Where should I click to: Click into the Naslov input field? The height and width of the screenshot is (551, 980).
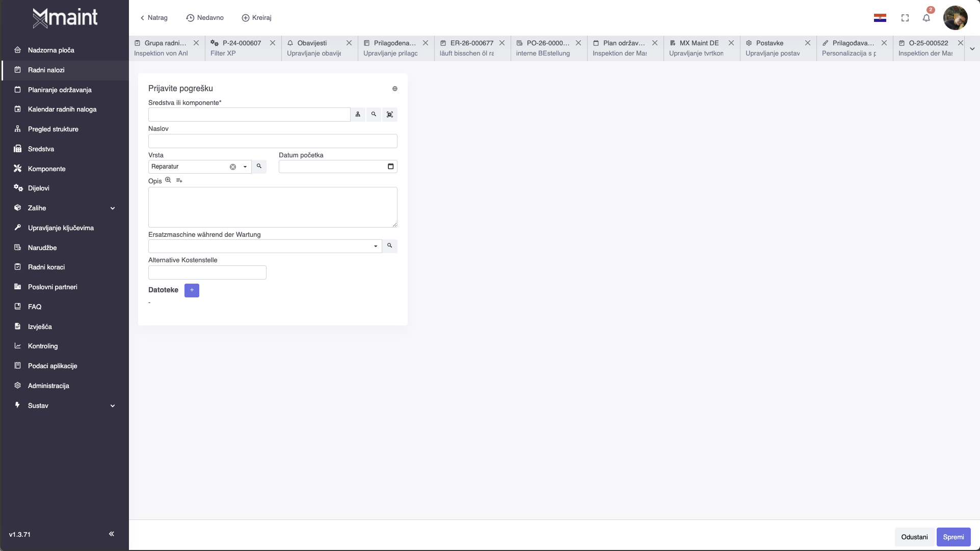click(x=273, y=141)
